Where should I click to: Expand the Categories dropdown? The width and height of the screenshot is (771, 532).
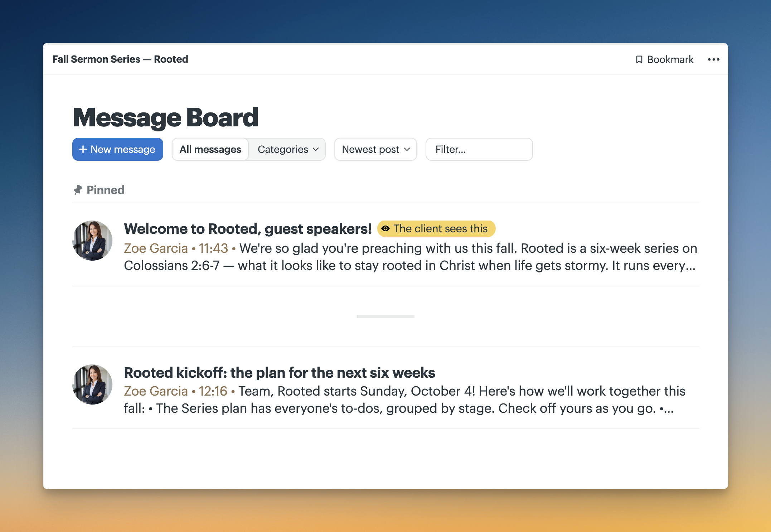point(287,149)
